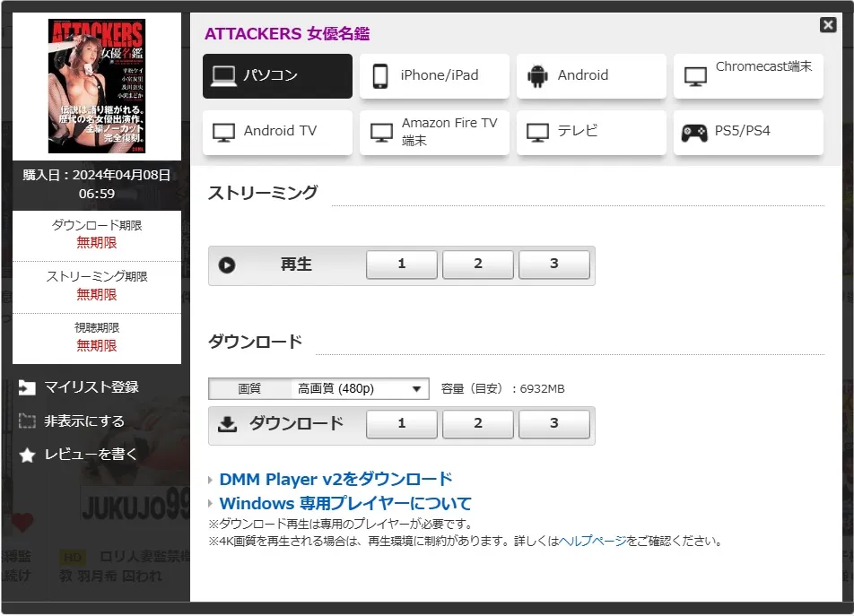Close the dialog with the X button
This screenshot has width=854, height=616.
click(828, 24)
